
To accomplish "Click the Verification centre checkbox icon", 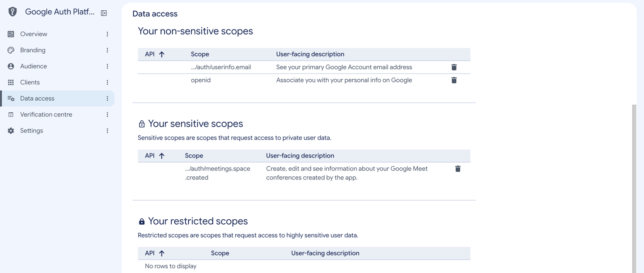I will 11,115.
